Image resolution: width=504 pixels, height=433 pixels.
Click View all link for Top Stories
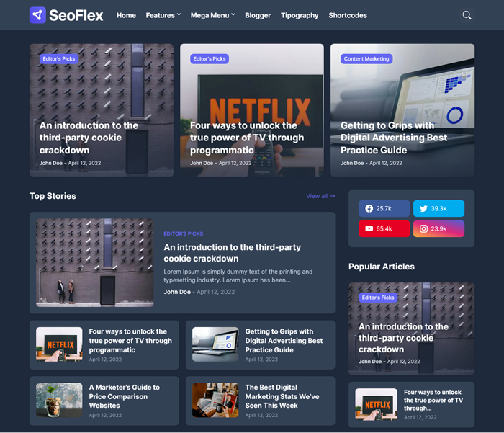click(x=320, y=196)
